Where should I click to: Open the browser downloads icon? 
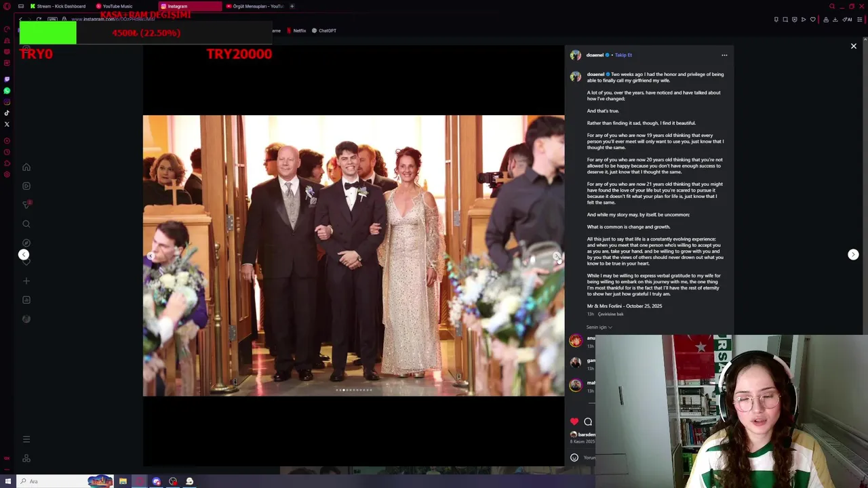tap(835, 20)
